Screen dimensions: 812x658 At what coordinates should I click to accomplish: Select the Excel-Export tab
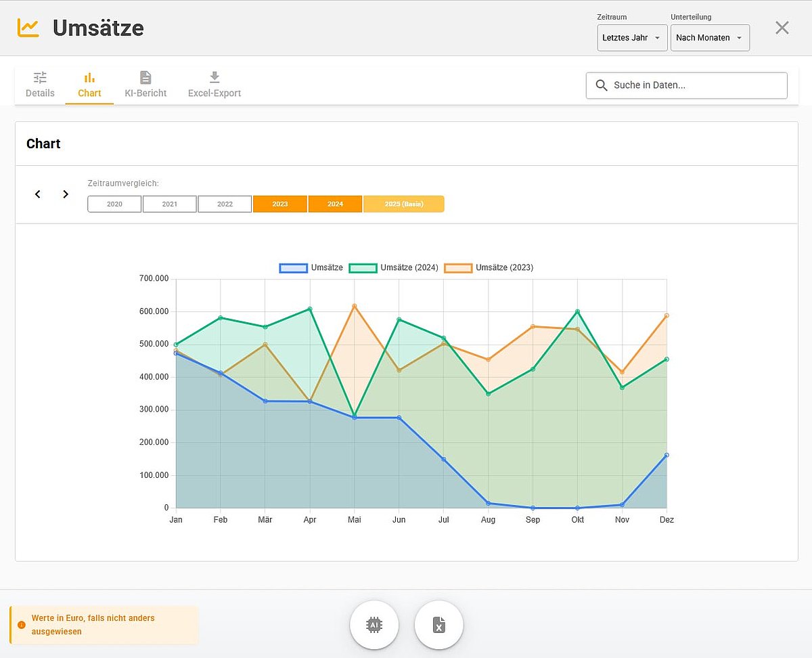215,85
